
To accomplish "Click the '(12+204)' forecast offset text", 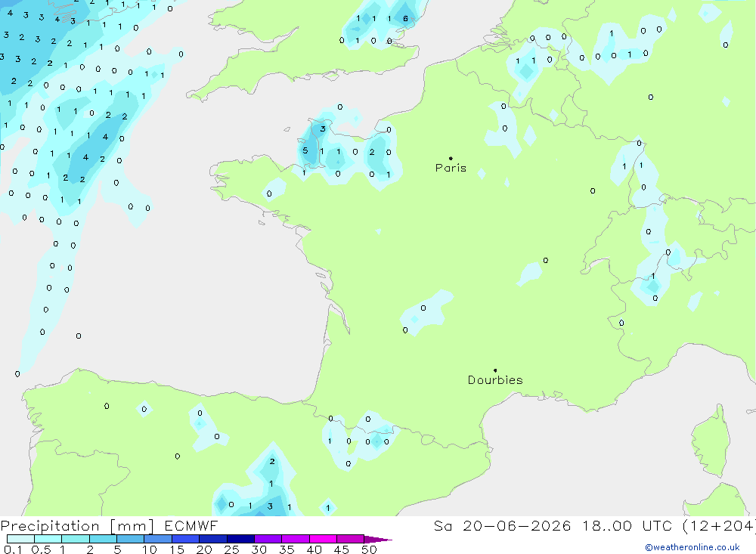I will tap(720, 525).
